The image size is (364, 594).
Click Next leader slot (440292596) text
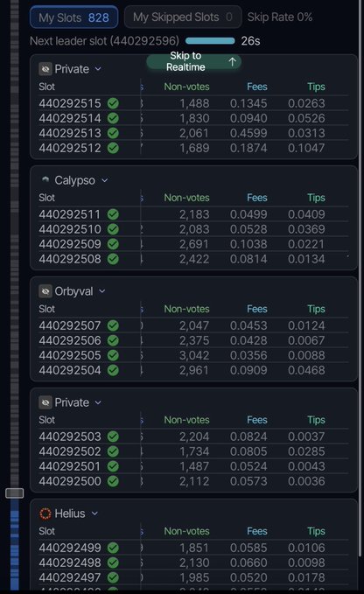[104, 41]
